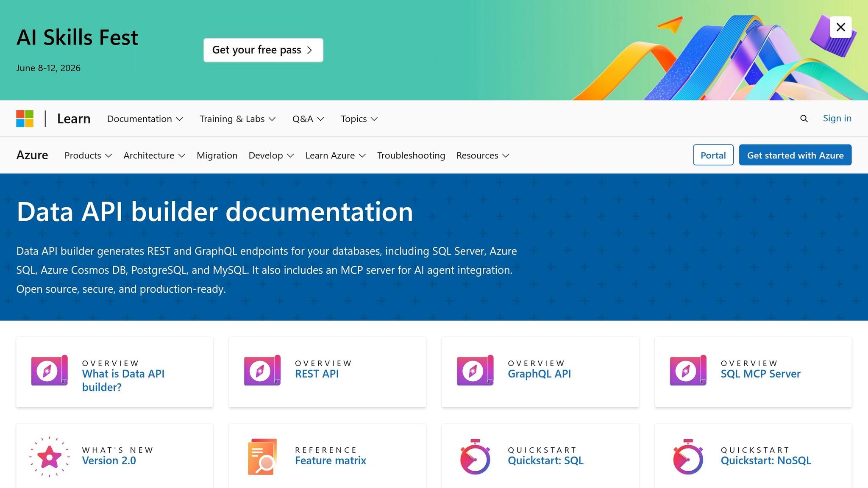Expand the Training & Labs dropdown
The width and height of the screenshot is (868, 488).
238,119
